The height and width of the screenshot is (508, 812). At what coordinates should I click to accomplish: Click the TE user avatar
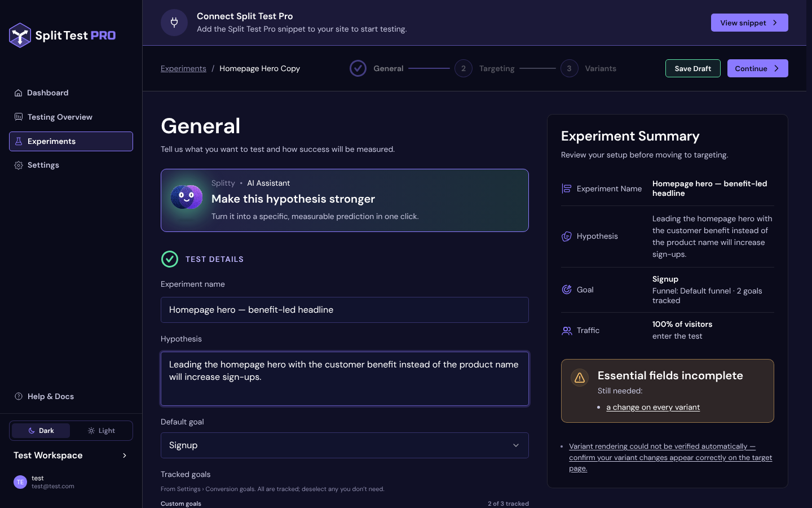point(20,482)
